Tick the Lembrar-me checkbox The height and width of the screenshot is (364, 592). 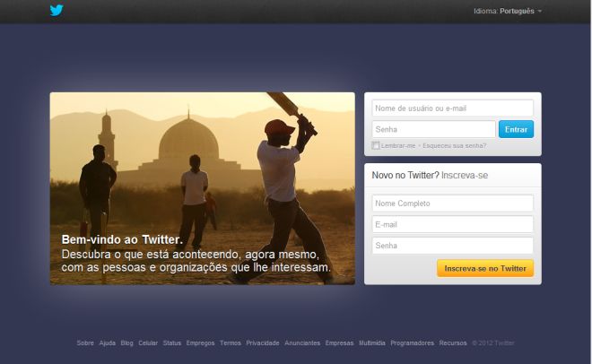[375, 145]
